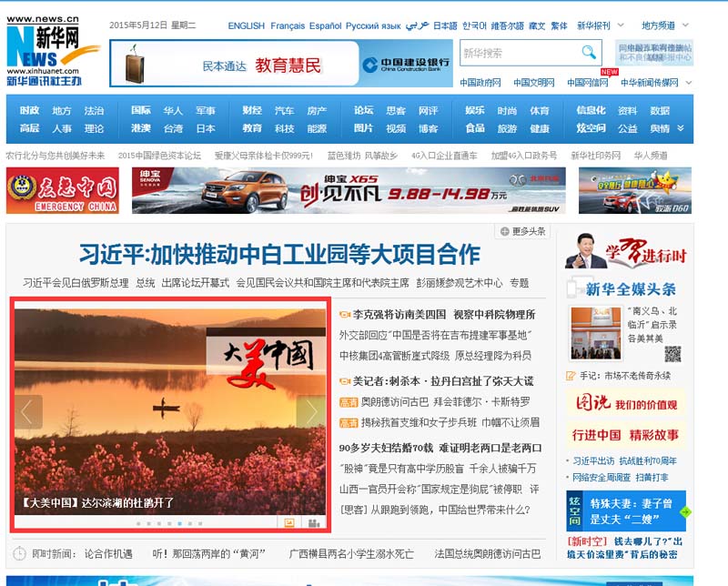
Task: Click the QR code image in sidebar
Action: click(x=672, y=353)
